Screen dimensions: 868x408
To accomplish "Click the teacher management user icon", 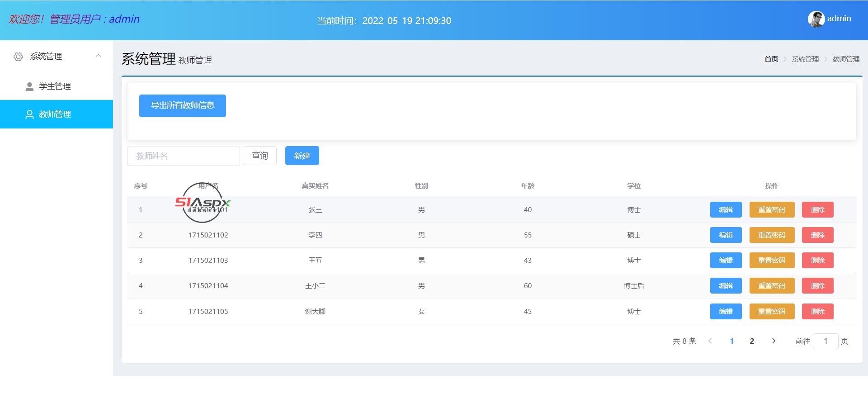I will tap(29, 114).
